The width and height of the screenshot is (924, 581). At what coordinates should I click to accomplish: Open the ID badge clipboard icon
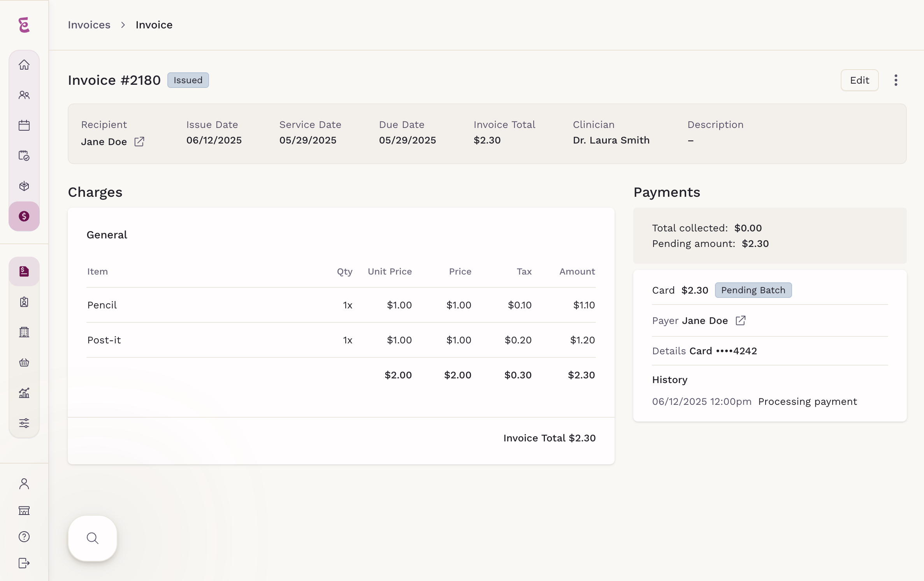pos(24,302)
